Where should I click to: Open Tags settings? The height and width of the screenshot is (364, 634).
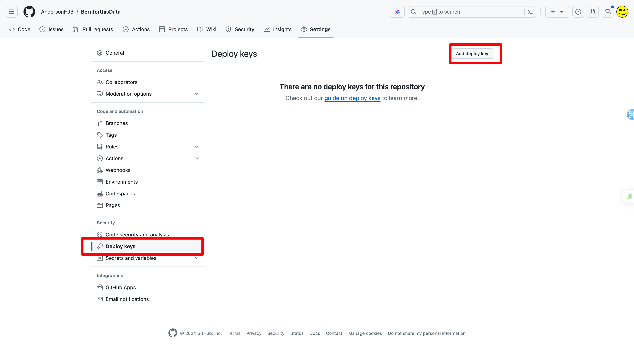148,135
